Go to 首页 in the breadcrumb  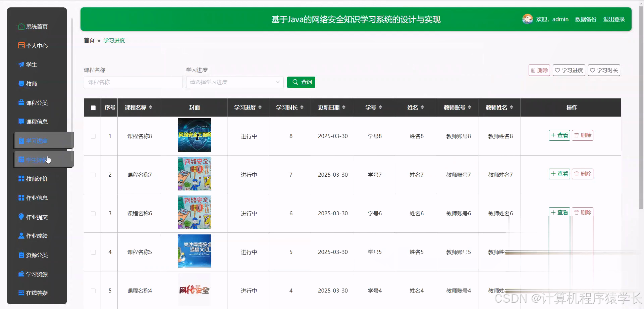(89, 40)
